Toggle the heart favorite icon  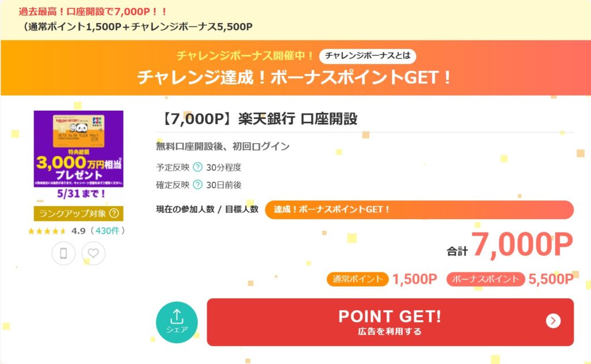93,253
